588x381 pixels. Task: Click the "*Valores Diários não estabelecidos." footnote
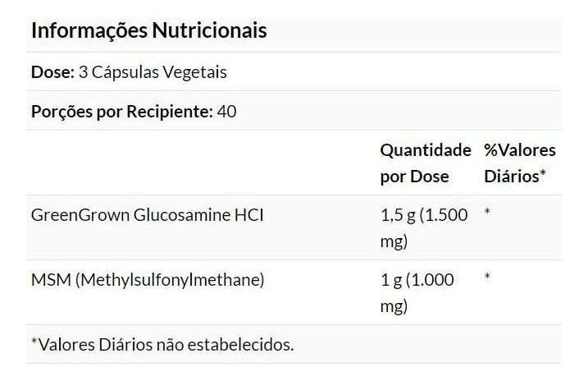click(162, 344)
